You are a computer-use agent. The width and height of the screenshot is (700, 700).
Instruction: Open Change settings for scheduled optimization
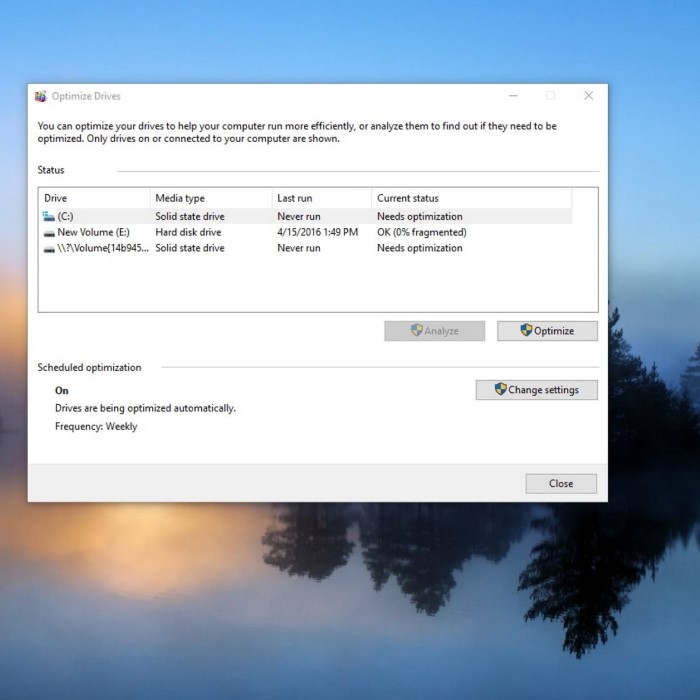(537, 390)
